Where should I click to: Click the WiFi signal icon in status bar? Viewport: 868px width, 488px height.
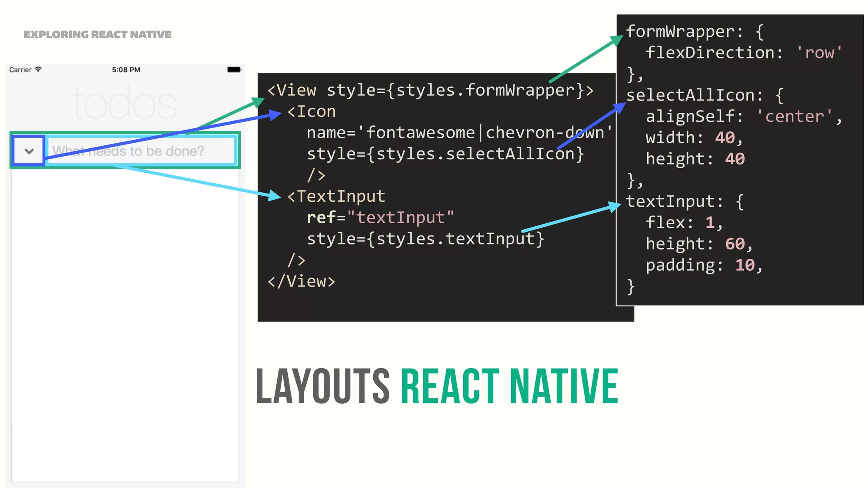pos(38,69)
